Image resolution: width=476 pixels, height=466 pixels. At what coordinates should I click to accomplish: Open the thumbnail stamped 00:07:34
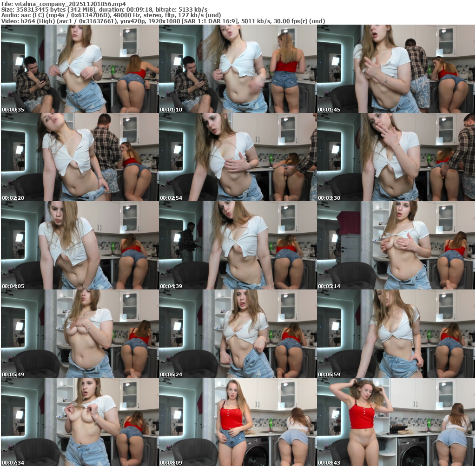(x=79, y=422)
